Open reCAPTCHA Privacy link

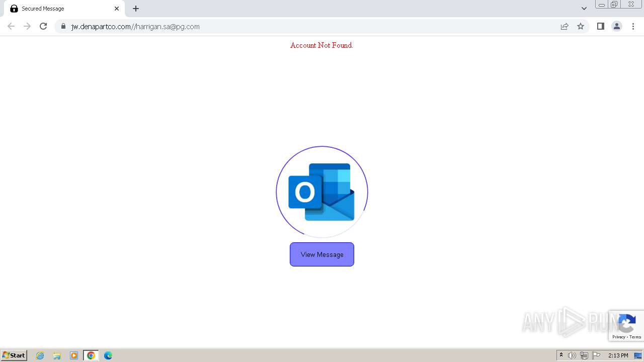coord(618,337)
